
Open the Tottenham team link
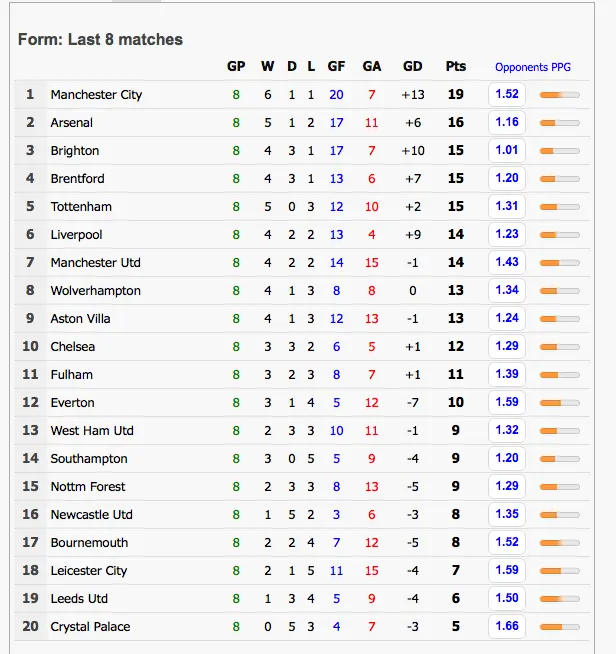[81, 207]
